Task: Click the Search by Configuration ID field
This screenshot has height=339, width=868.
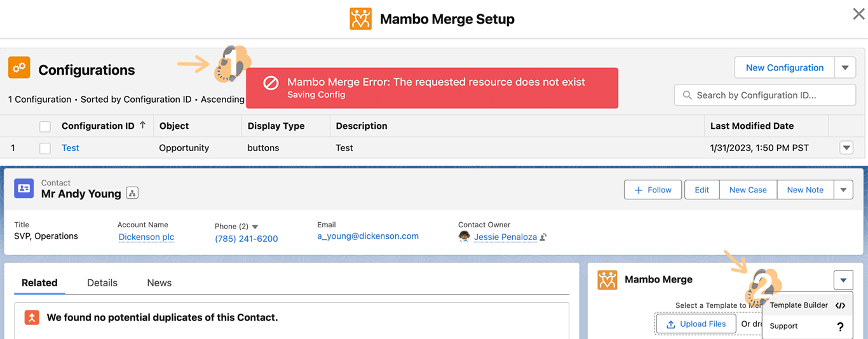Action: 764,95
